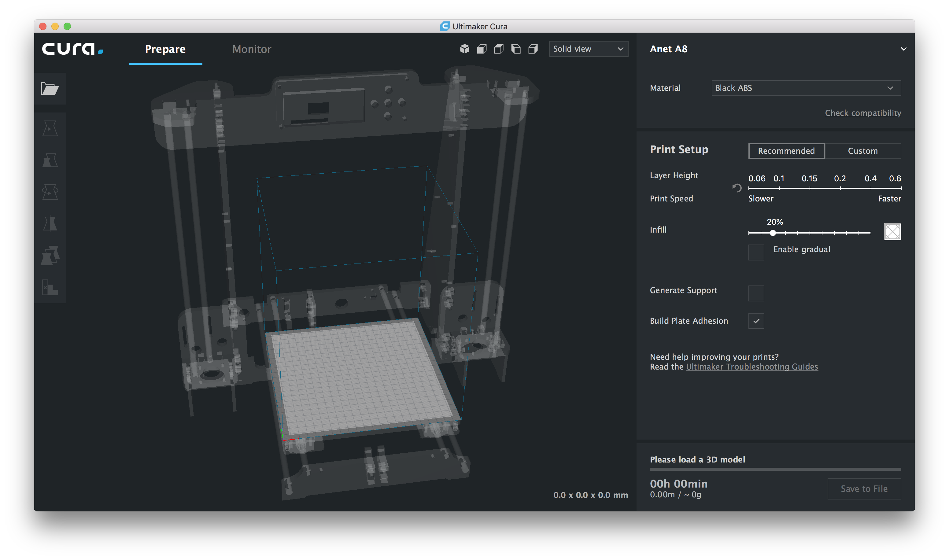Click the green full-screen window button
The width and height of the screenshot is (949, 560).
67,26
